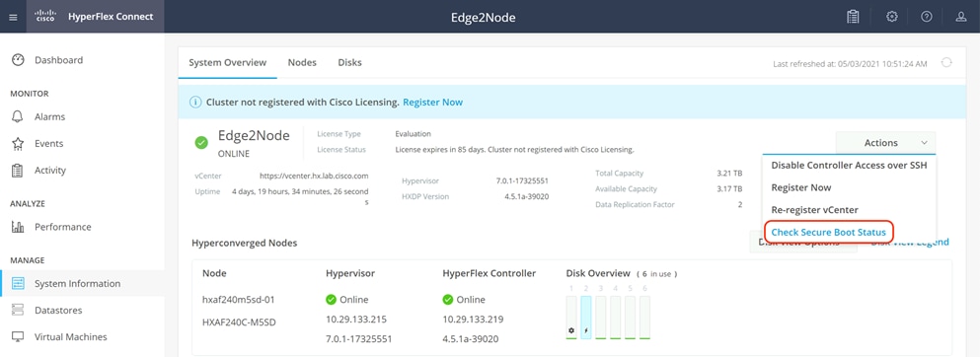Click the info icon in licensing banner
Viewport: 980px width, 357px height.
[196, 102]
